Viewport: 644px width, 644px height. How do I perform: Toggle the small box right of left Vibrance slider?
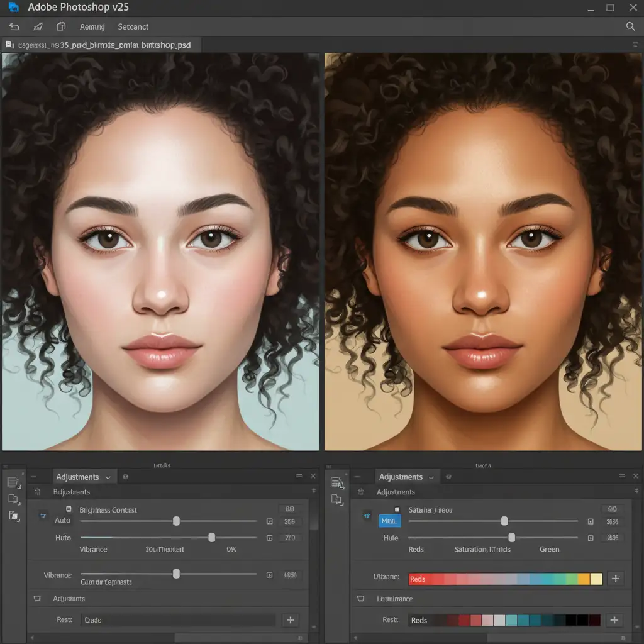tap(269, 575)
